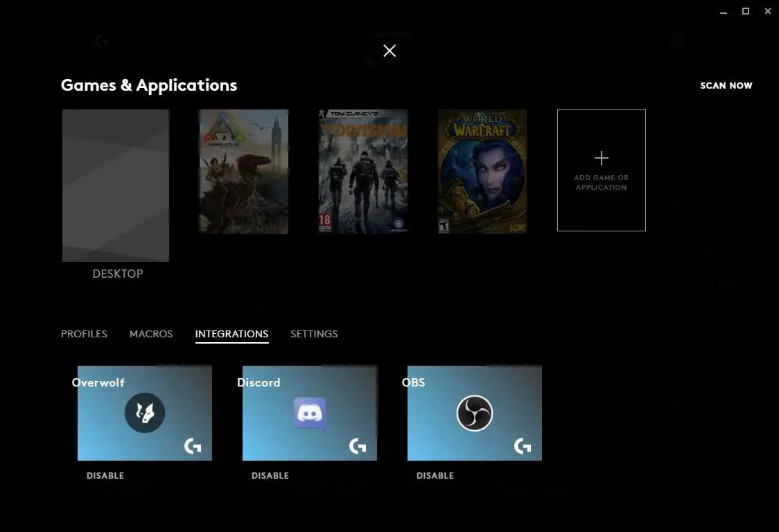Switch to the Profiles tab
This screenshot has width=779, height=532.
(x=84, y=334)
